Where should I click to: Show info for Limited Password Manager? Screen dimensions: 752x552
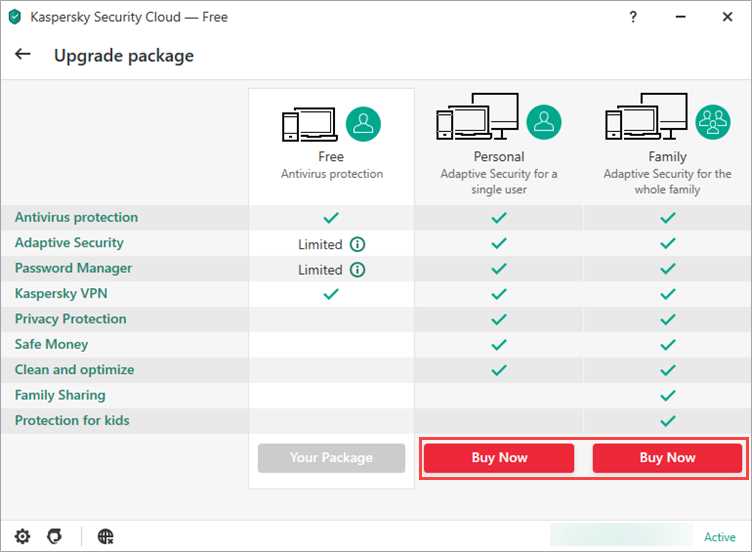(357, 270)
